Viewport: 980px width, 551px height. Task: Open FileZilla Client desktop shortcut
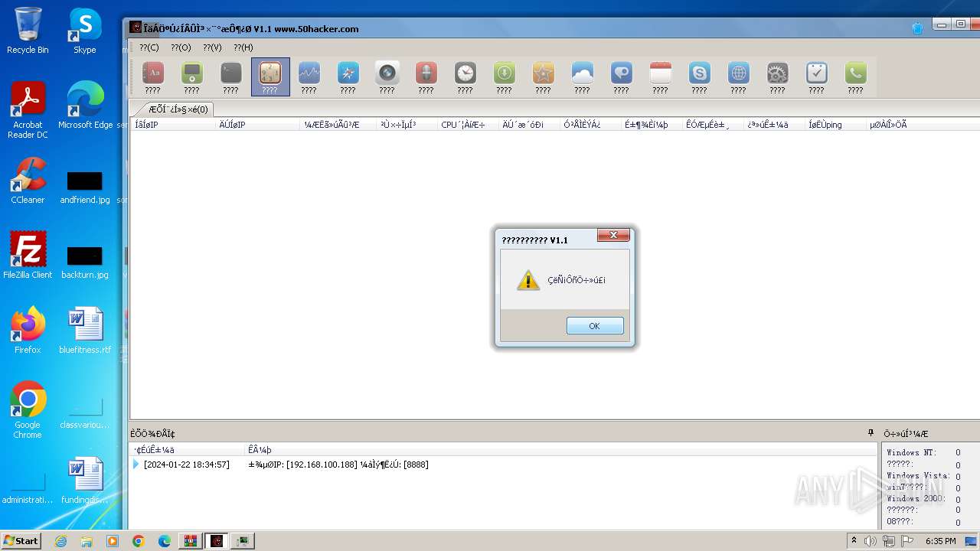point(28,256)
